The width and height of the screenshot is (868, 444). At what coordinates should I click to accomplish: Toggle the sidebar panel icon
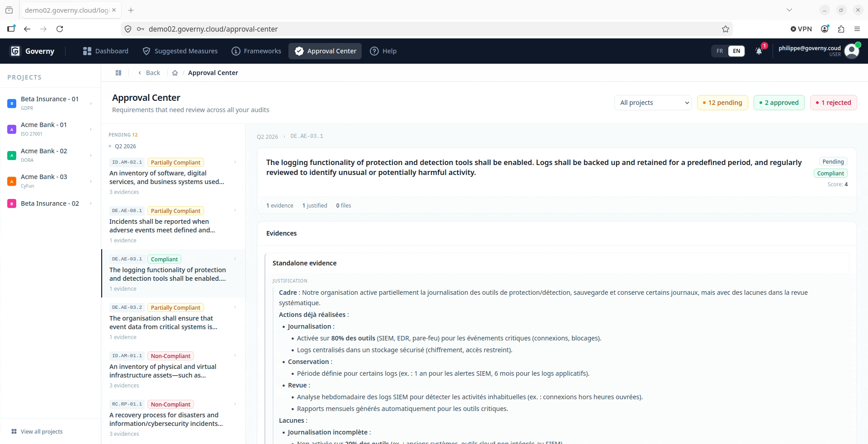(118, 73)
